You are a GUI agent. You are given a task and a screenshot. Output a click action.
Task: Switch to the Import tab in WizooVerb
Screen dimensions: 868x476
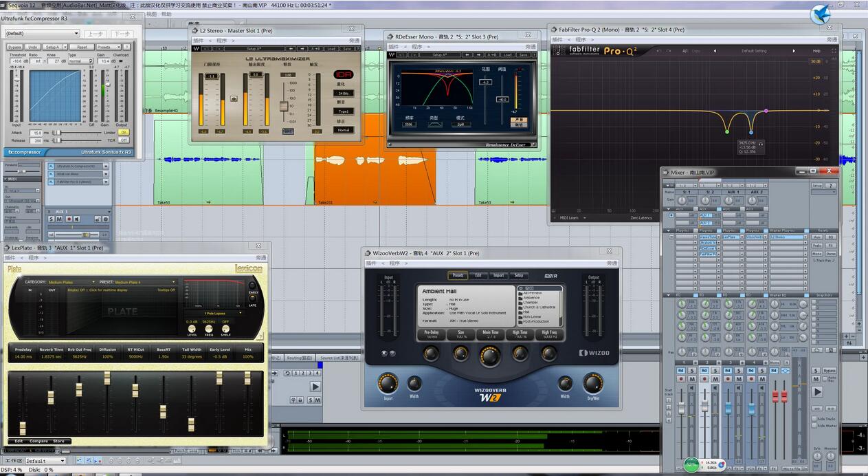(498, 275)
